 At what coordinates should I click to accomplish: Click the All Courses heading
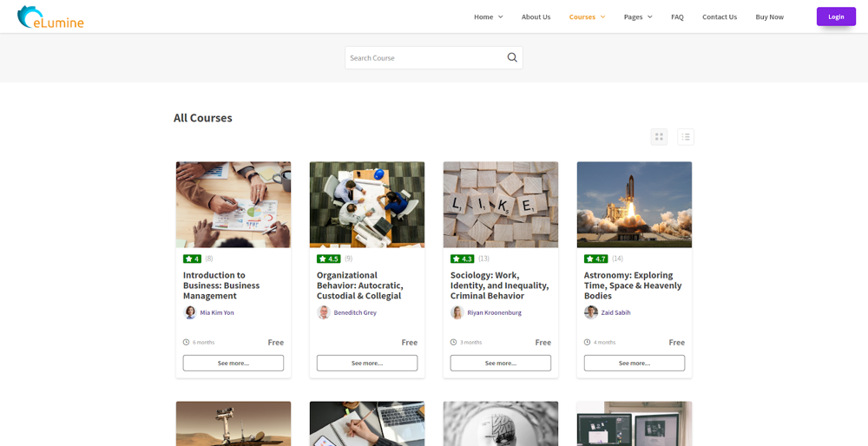(x=203, y=118)
